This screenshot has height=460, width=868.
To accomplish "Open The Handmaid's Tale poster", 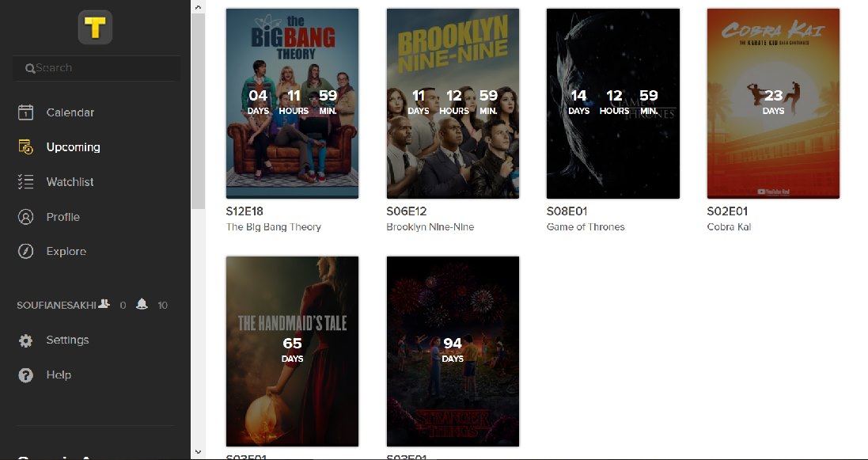I will click(292, 352).
